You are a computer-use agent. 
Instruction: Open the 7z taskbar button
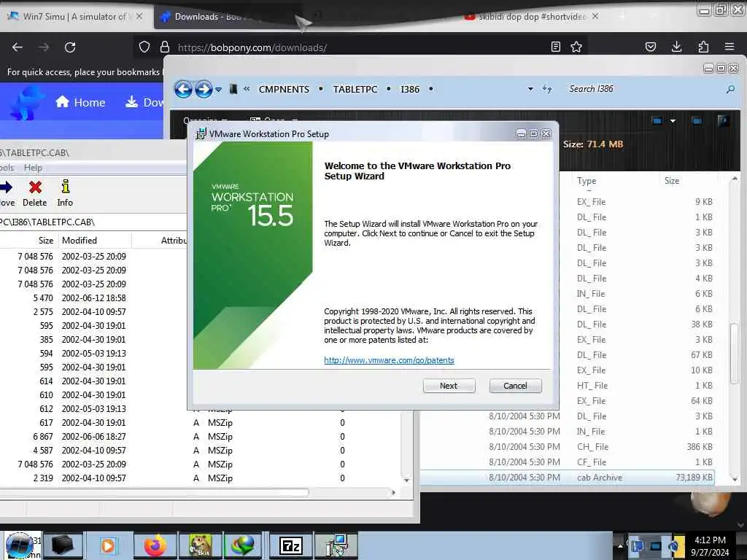click(x=290, y=545)
